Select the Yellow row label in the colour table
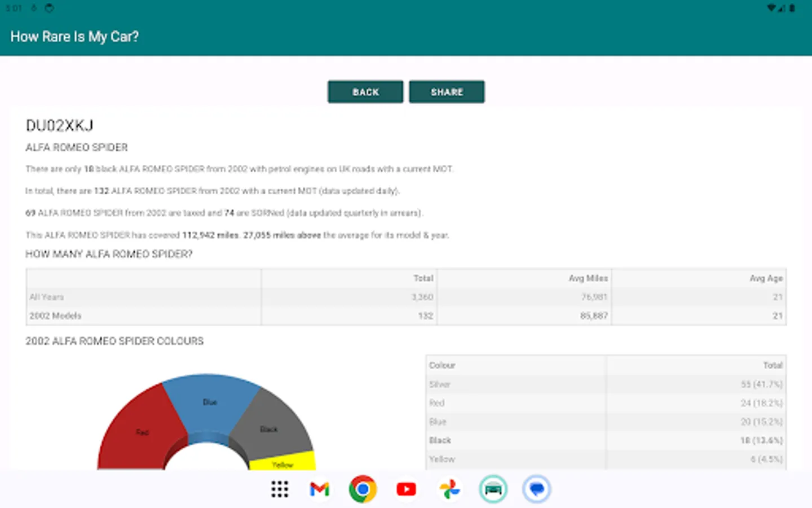Image resolution: width=812 pixels, height=508 pixels. [x=442, y=459]
